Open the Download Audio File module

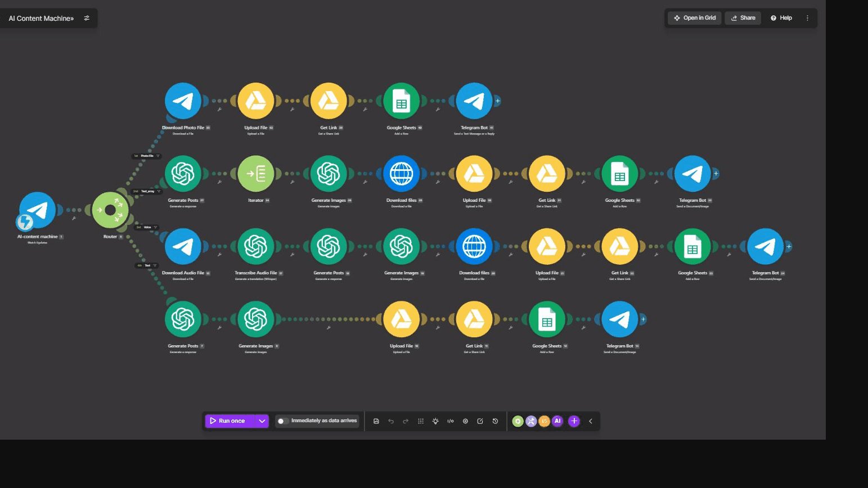point(183,246)
